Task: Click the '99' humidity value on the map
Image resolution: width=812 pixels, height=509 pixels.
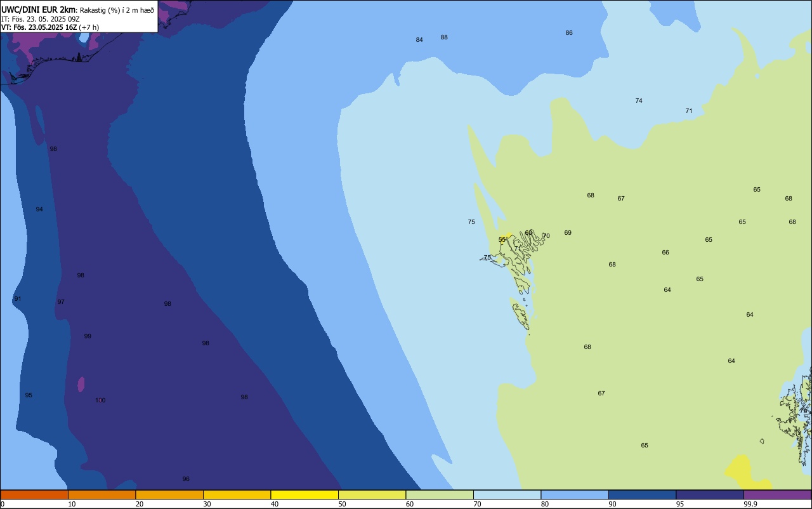Action: pos(88,336)
